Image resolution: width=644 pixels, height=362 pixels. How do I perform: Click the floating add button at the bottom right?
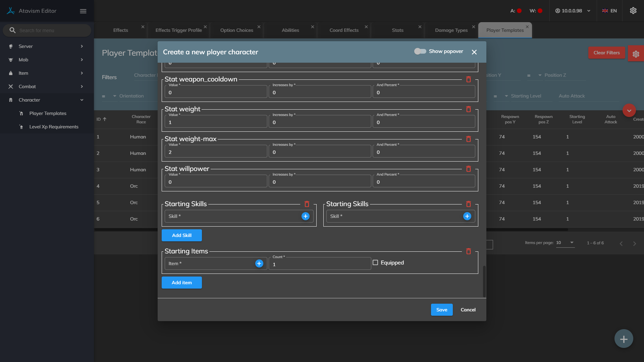(x=624, y=339)
